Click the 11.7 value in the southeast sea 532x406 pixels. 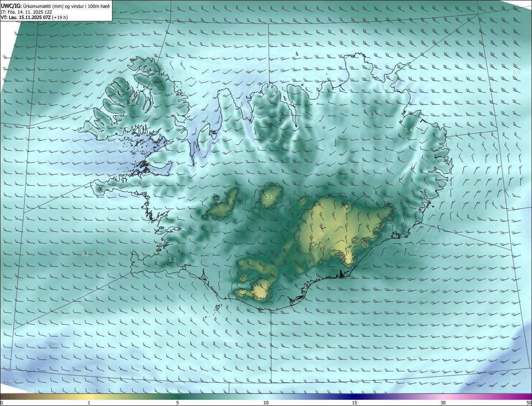click(x=480, y=380)
